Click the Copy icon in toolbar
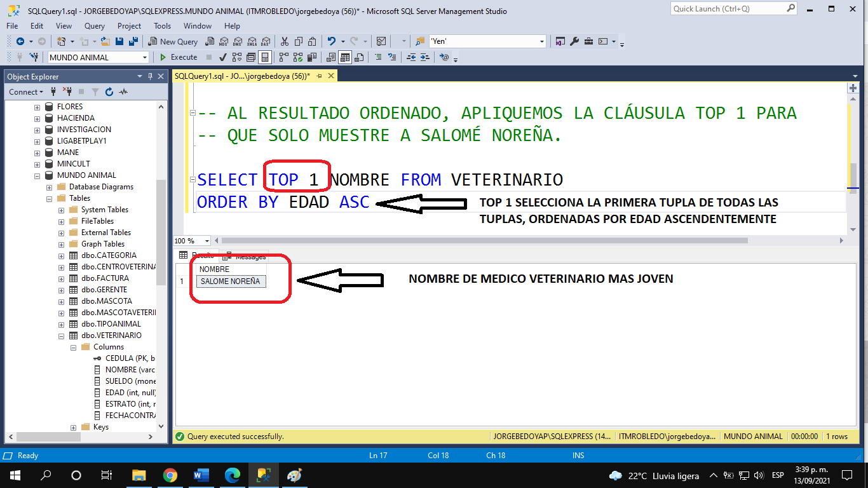 (x=298, y=41)
